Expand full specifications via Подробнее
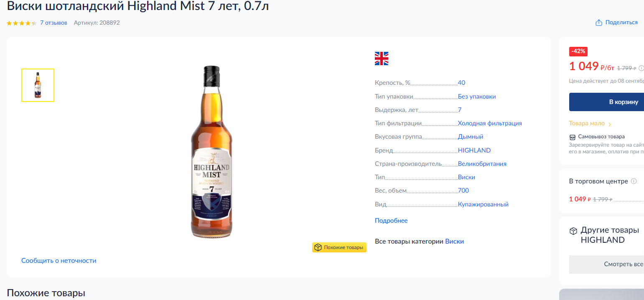Screen dimensions: 644x300 tap(391, 221)
